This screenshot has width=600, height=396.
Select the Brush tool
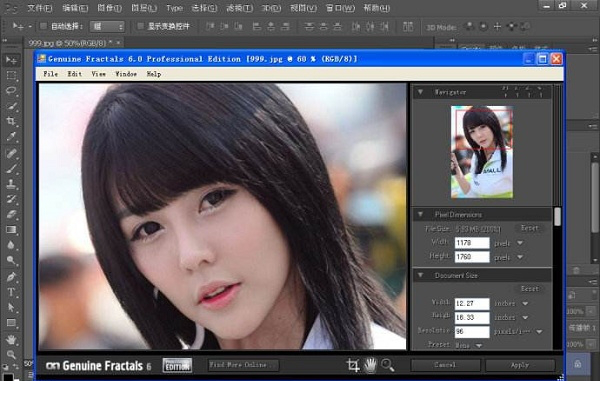[x=11, y=168]
